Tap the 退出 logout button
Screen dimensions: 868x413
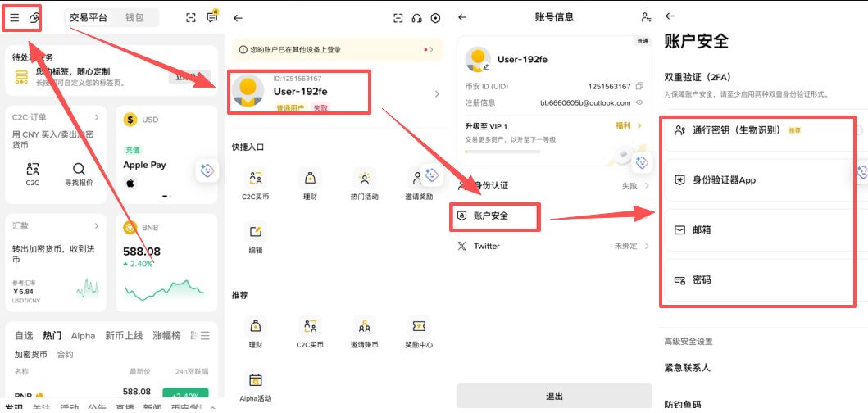pyautogui.click(x=554, y=397)
